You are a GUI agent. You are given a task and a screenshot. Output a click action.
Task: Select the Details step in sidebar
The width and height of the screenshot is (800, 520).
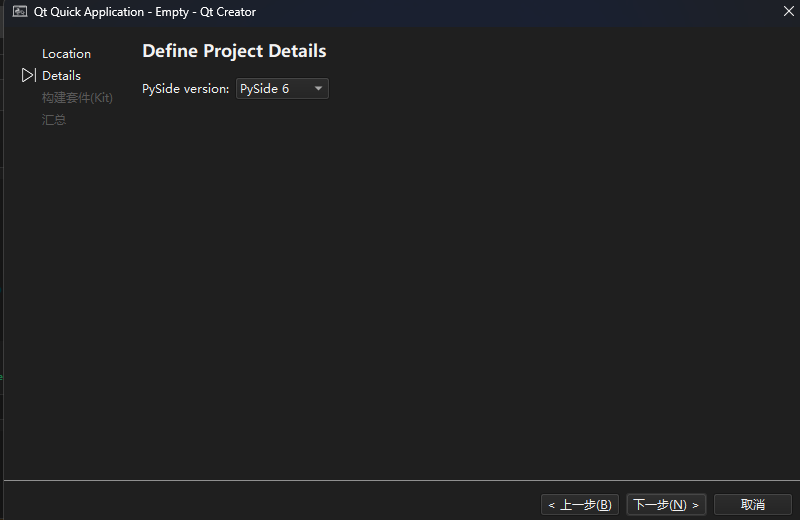click(x=61, y=76)
